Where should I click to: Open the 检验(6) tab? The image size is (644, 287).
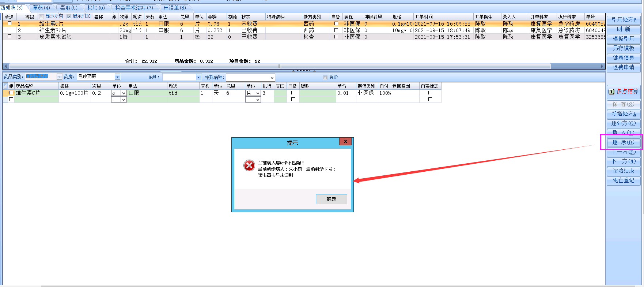pos(96,8)
